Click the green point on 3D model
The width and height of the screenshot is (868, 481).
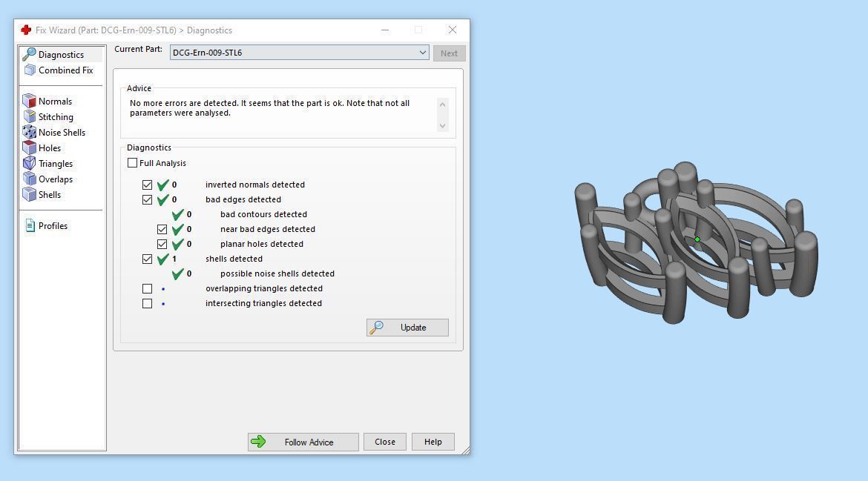point(697,239)
